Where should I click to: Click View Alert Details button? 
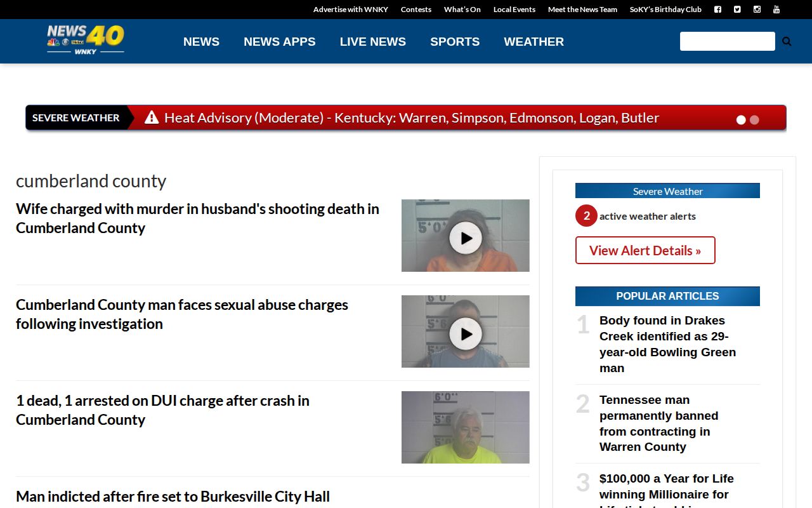click(x=645, y=250)
